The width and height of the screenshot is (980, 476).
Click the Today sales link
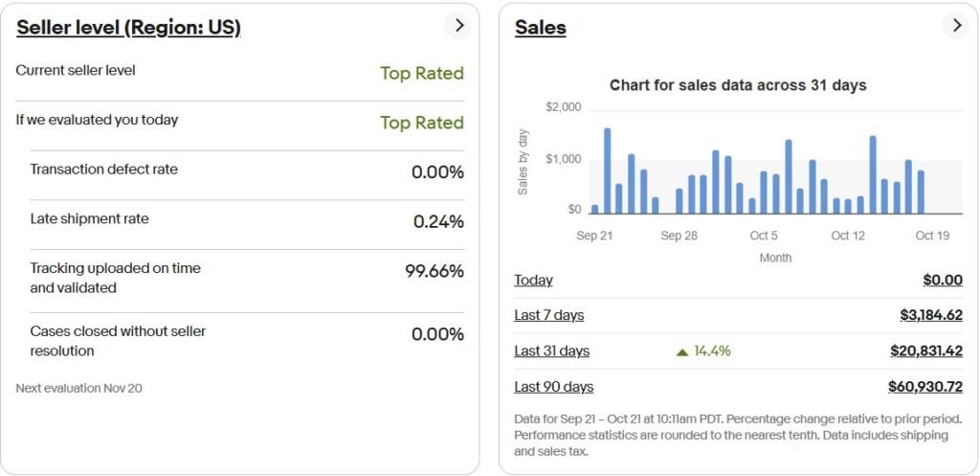click(x=533, y=280)
